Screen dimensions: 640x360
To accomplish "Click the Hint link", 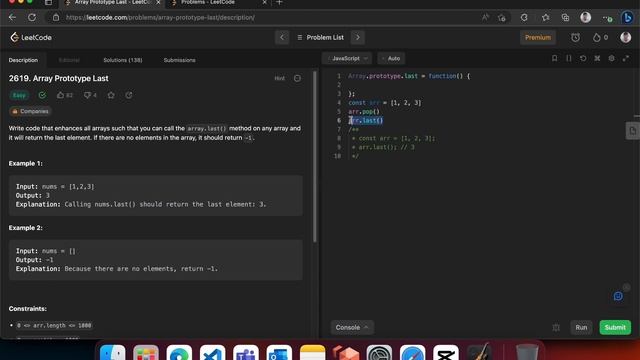I will [280, 78].
